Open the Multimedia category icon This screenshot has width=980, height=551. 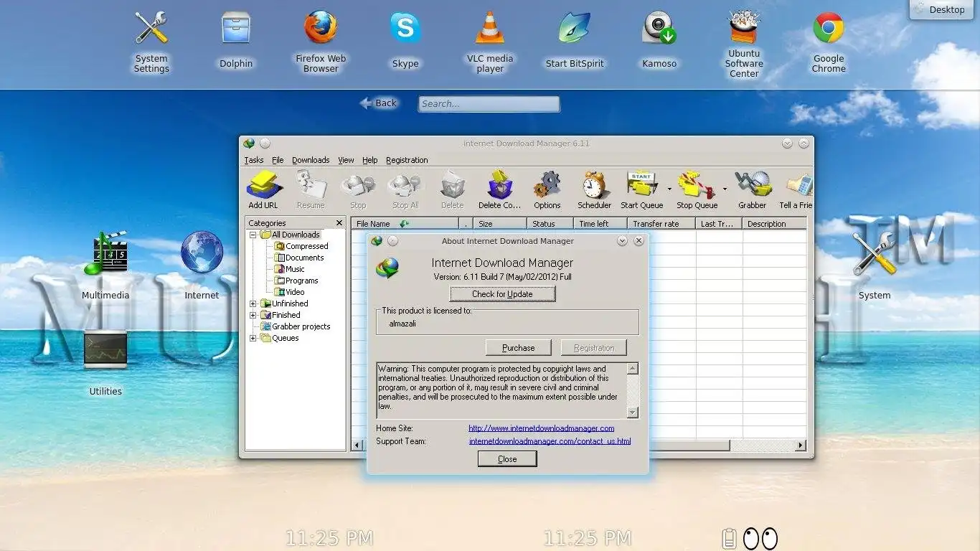tap(105, 253)
